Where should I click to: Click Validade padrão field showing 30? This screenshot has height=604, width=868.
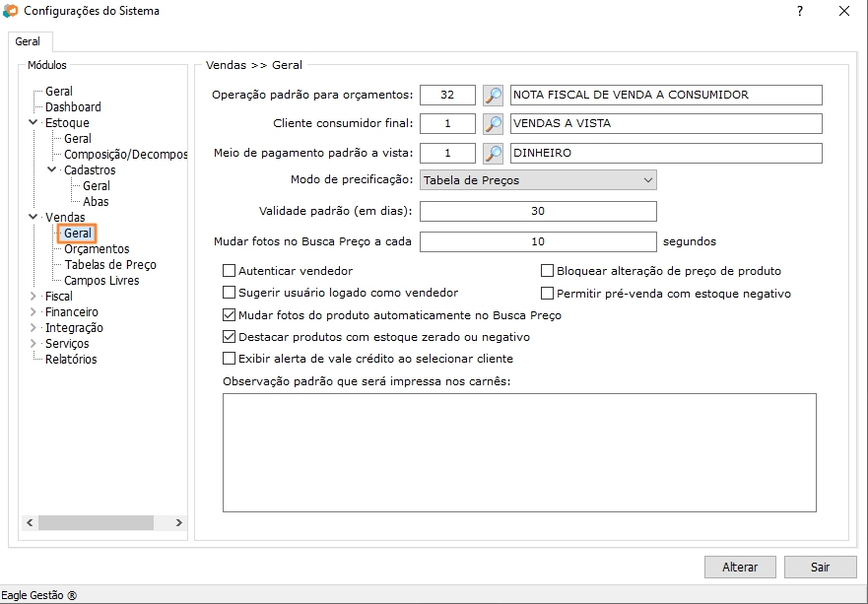coord(538,211)
